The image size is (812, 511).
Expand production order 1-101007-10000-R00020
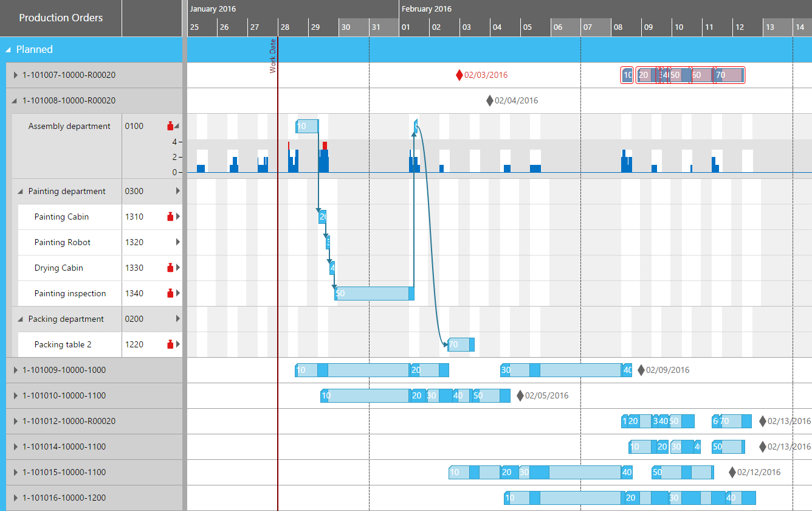[x=15, y=75]
